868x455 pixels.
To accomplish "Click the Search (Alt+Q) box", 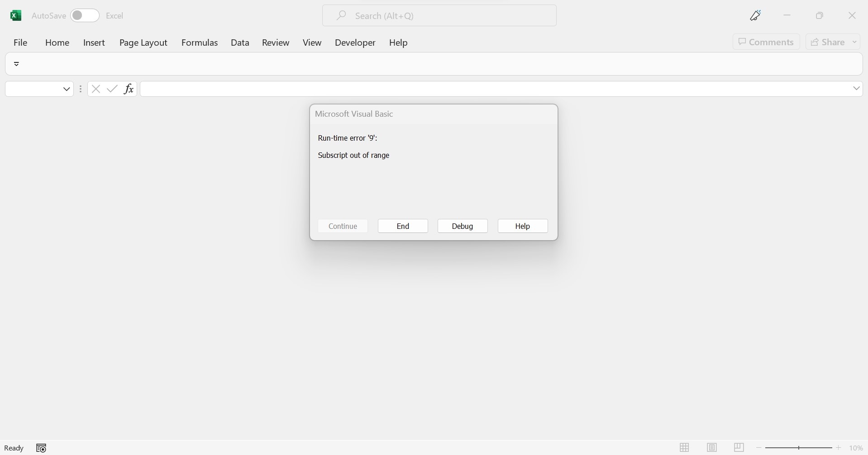I will [439, 15].
